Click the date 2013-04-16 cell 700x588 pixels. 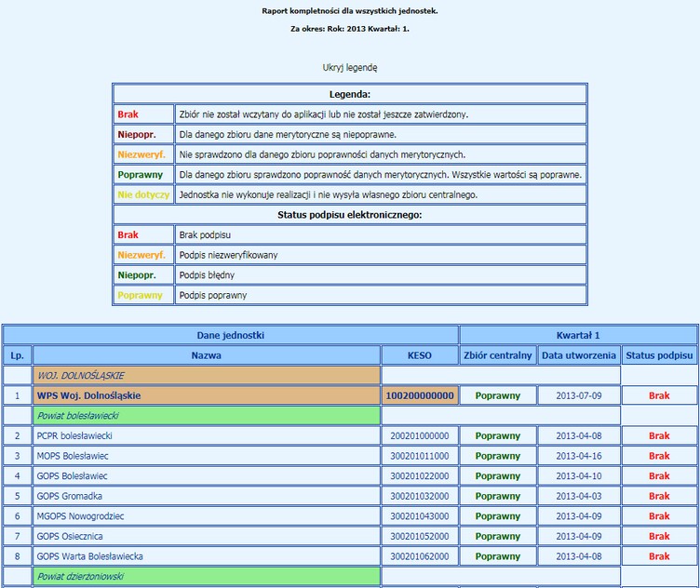tap(578, 456)
